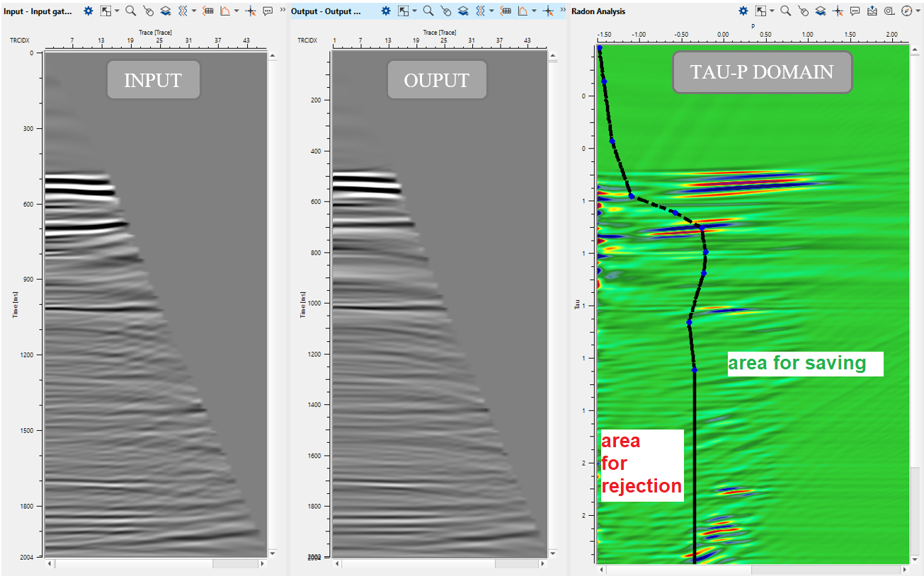Select mouse-mode tool in Input panel
Image resolution: width=924 pixels, height=576 pixels.
point(148,11)
